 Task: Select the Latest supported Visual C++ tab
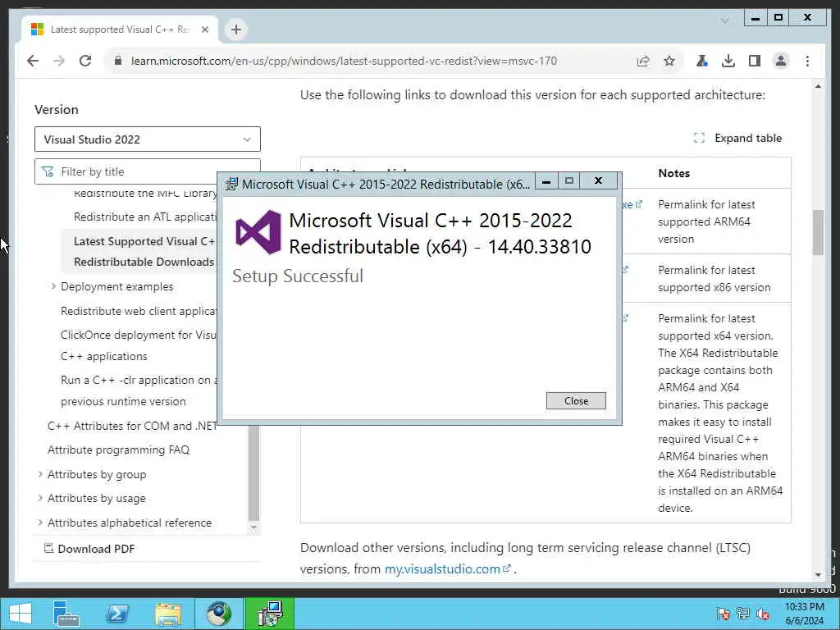pyautogui.click(x=119, y=30)
